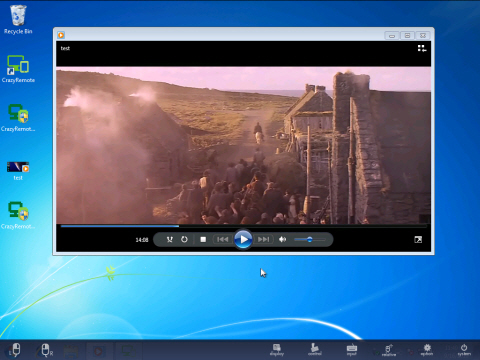Skip to the next track
Image resolution: width=480 pixels, height=360 pixels.
click(x=264, y=239)
